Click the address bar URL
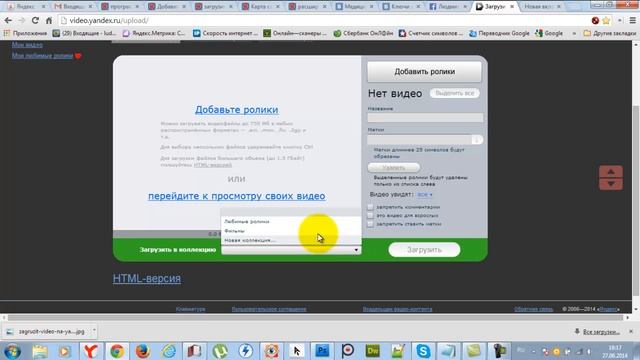Image resolution: width=640 pixels, height=360 pixels. pyautogui.click(x=109, y=20)
